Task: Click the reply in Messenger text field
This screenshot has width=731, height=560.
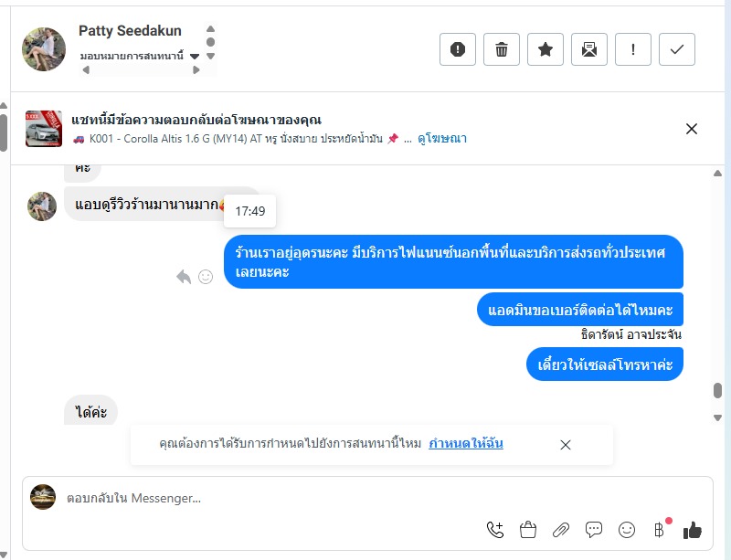Action: click(274, 499)
